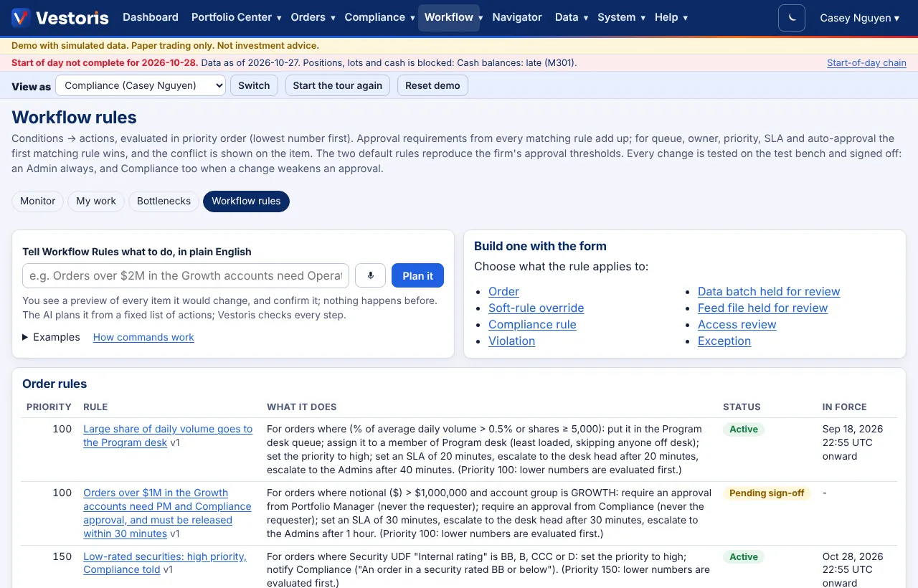
Task: Open Orders over $1M Growth accounts rule
Action: pos(167,513)
